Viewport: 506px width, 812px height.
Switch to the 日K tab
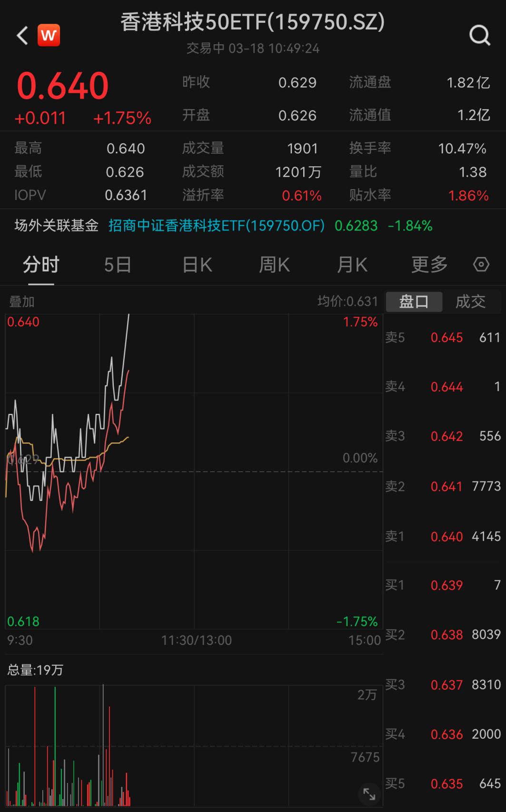pos(197,265)
